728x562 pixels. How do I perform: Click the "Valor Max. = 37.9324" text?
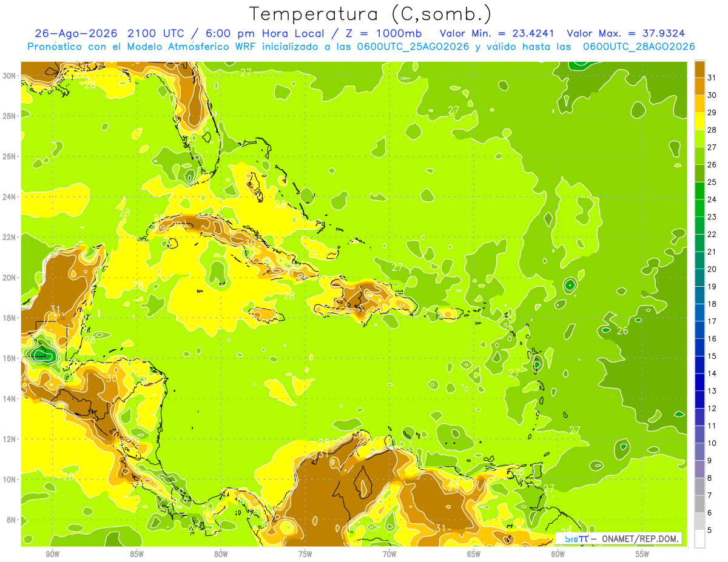(627, 33)
